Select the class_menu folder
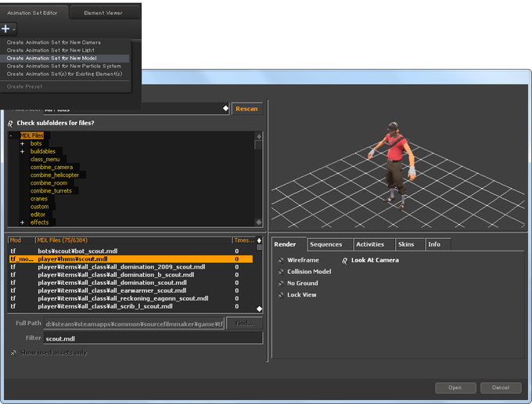The image size is (532, 404). click(x=45, y=159)
